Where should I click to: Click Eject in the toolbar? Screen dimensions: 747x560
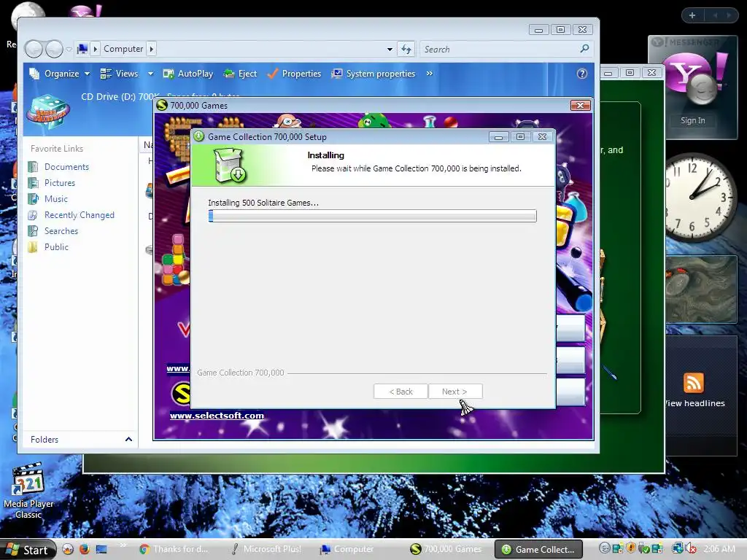click(241, 74)
